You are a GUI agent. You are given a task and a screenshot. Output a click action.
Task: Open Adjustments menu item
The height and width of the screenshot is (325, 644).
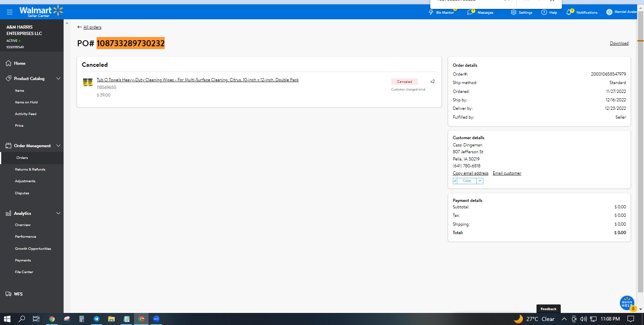pyautogui.click(x=25, y=181)
